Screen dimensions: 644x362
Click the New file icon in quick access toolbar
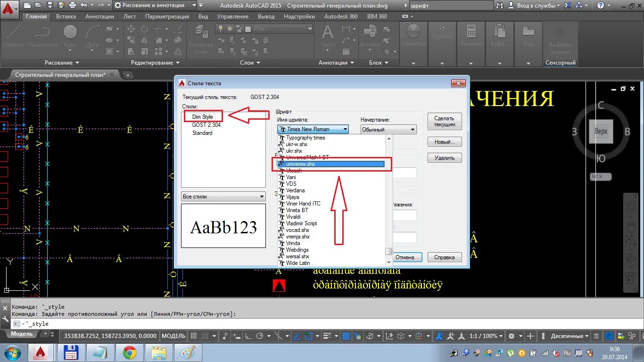point(27,5)
